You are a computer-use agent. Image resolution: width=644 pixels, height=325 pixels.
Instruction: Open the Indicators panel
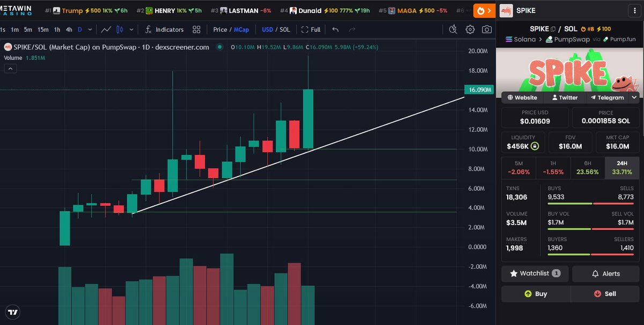pos(164,30)
